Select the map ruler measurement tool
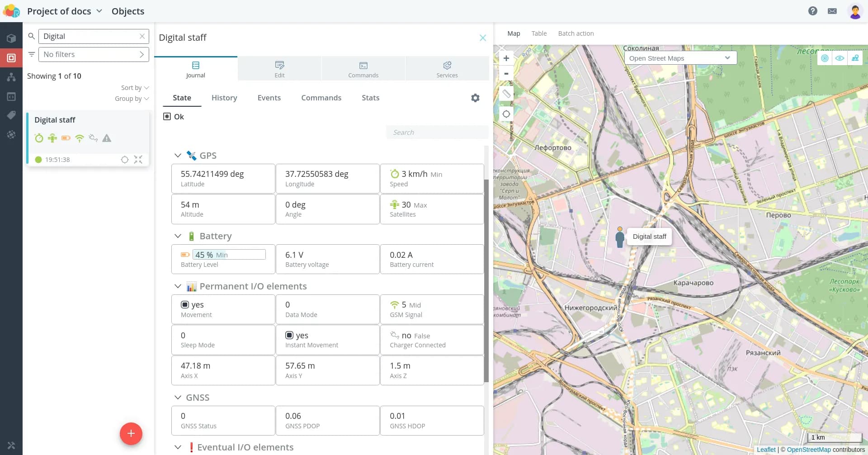Viewport: 868px width, 455px height. click(506, 94)
